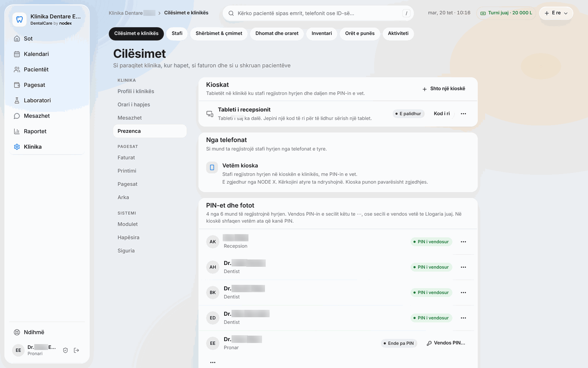588x368 pixels.
Task: Click the logout icon in the sidebar footer
Action: point(76,350)
